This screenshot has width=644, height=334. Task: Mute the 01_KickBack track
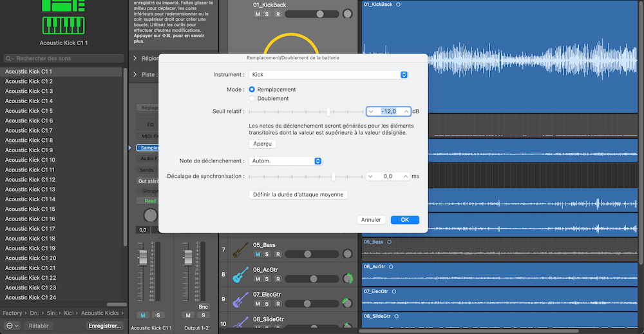(258, 14)
